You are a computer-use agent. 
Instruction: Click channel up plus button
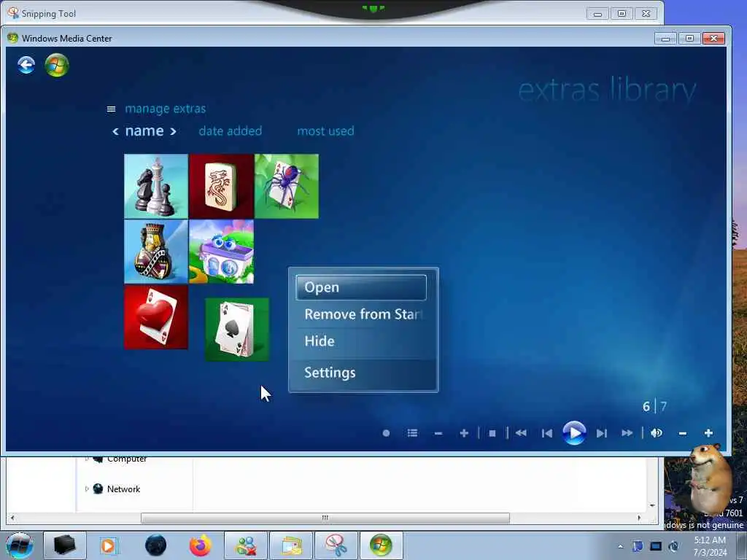464,433
